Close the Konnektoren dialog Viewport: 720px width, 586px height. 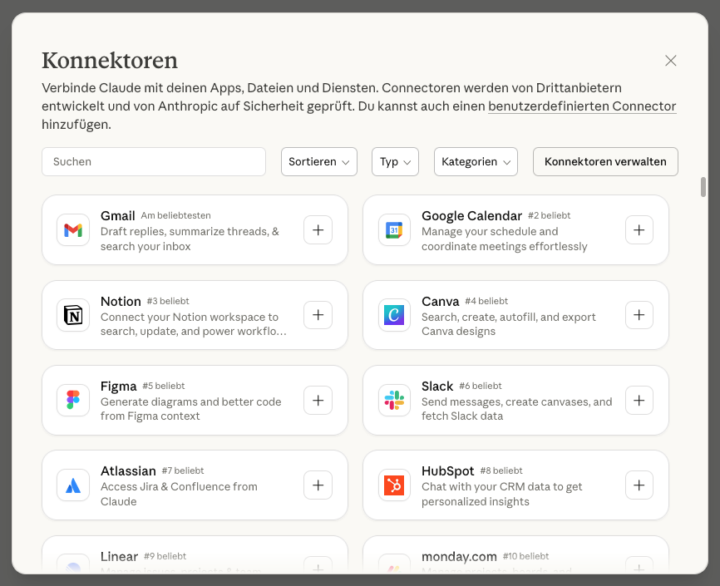click(671, 61)
